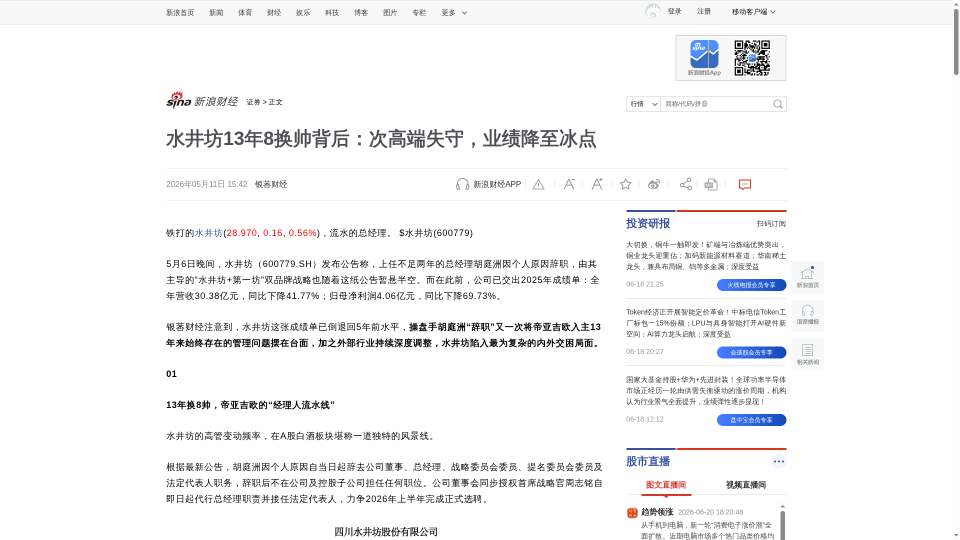Click 趋势领涨 red avatar icon
The width and height of the screenshot is (960, 540).
pos(632,513)
